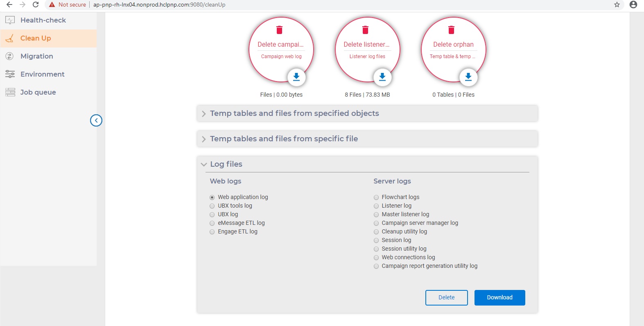Bookmark this page with the star icon

(x=617, y=5)
